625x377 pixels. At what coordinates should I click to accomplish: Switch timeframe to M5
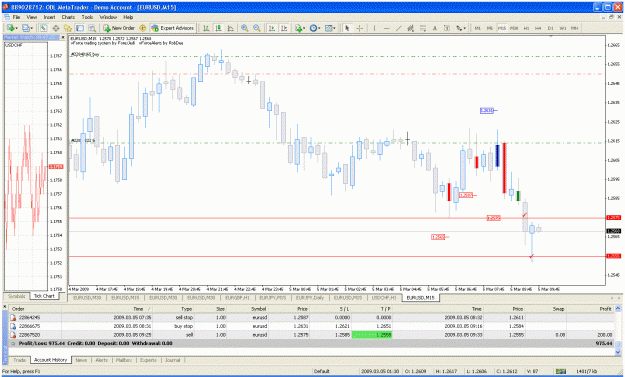pyautogui.click(x=489, y=28)
